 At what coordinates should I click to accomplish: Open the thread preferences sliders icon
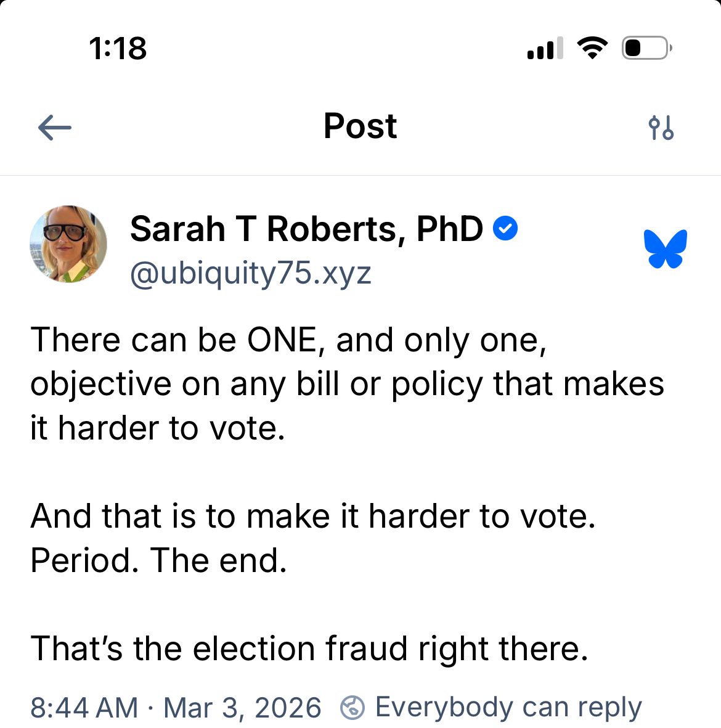[x=661, y=128]
